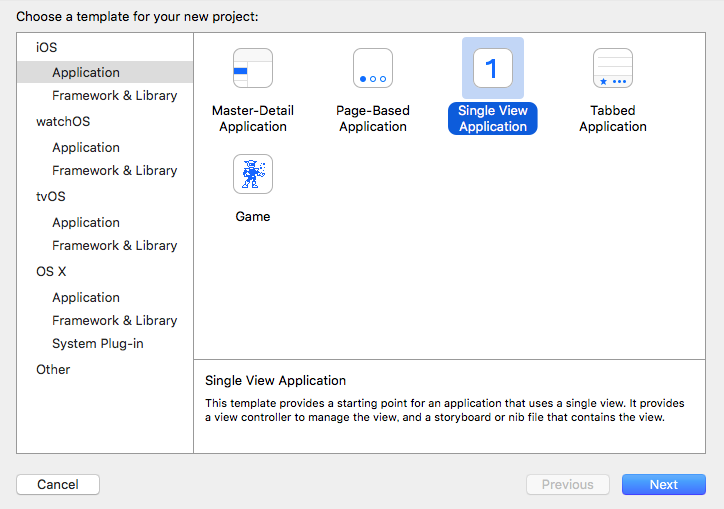Click the OS X section header
This screenshot has height=509, width=724.
click(x=51, y=271)
